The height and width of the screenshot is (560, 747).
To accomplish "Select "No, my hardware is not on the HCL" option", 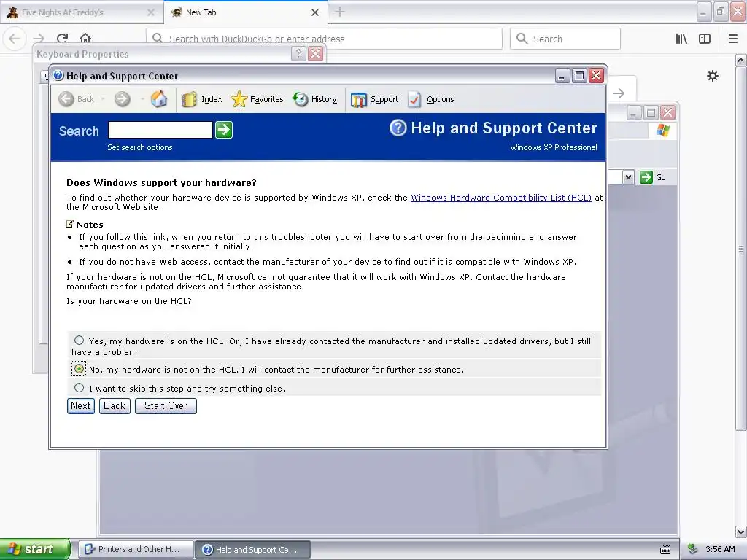I will tap(79, 369).
